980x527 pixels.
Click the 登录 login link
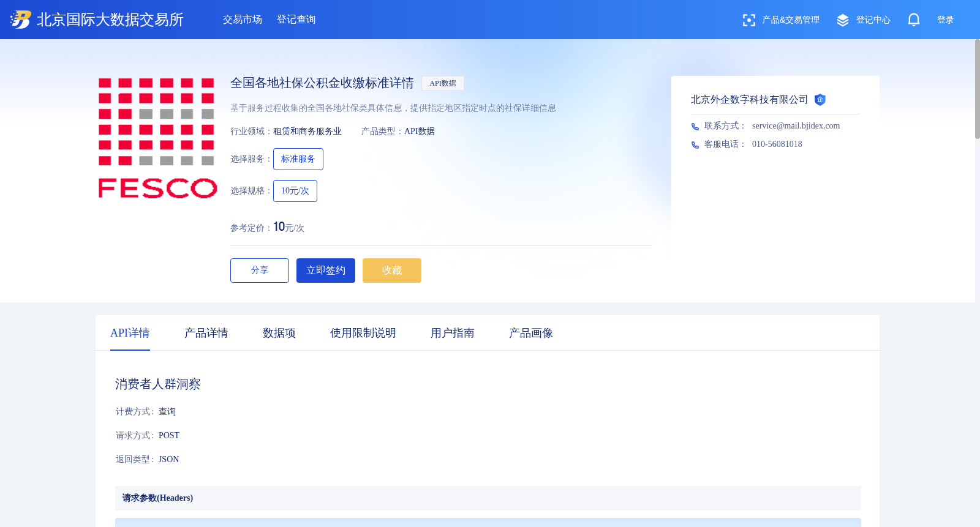(945, 20)
